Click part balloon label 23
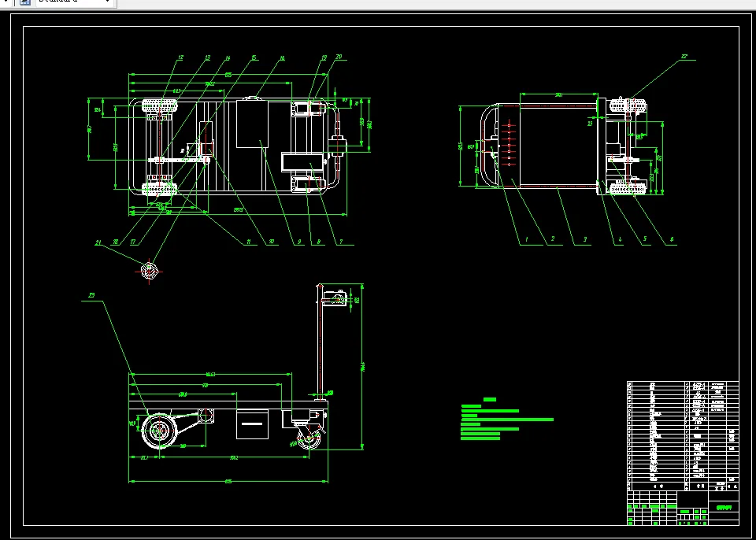The image size is (756, 540). click(x=91, y=295)
